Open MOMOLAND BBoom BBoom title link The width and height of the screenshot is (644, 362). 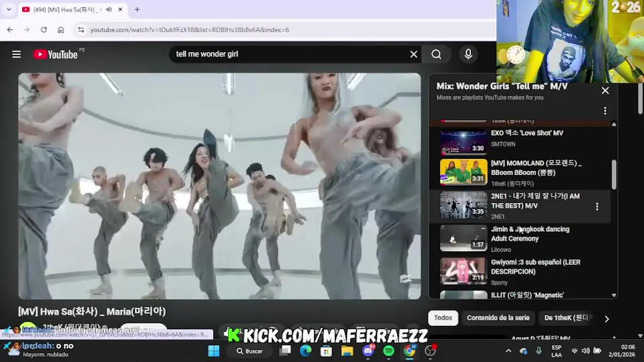click(x=536, y=167)
